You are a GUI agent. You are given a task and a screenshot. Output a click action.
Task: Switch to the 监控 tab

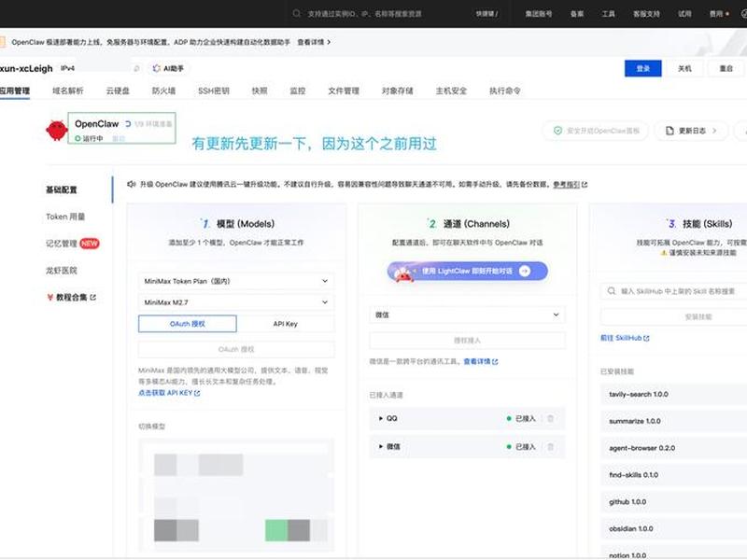click(x=298, y=91)
